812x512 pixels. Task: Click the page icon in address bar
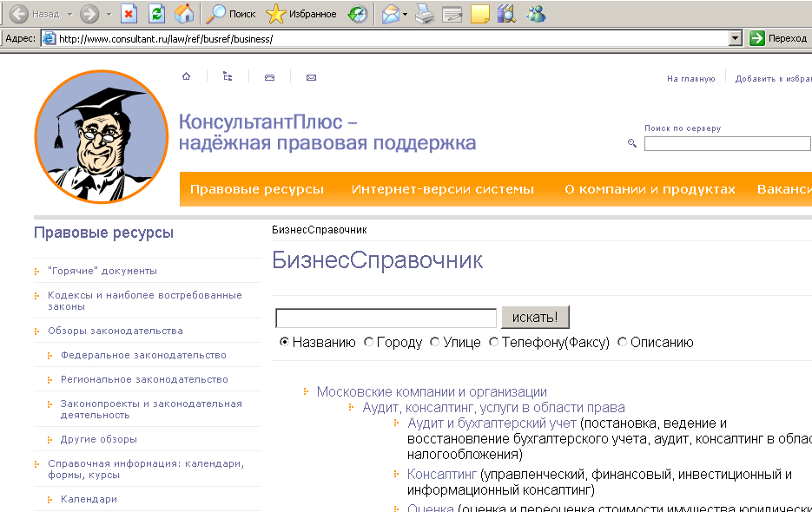pos(50,38)
